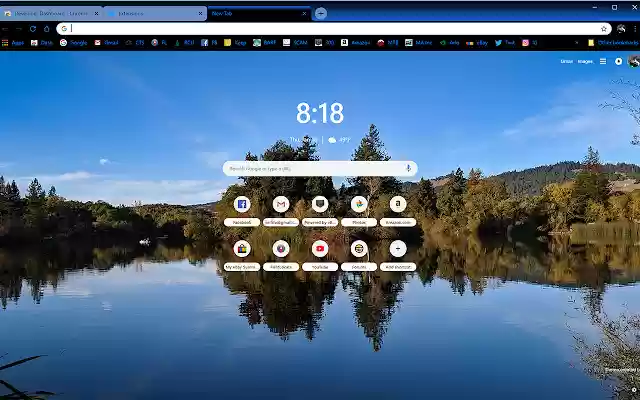Close the Developer Dashboard tab

(x=96, y=13)
